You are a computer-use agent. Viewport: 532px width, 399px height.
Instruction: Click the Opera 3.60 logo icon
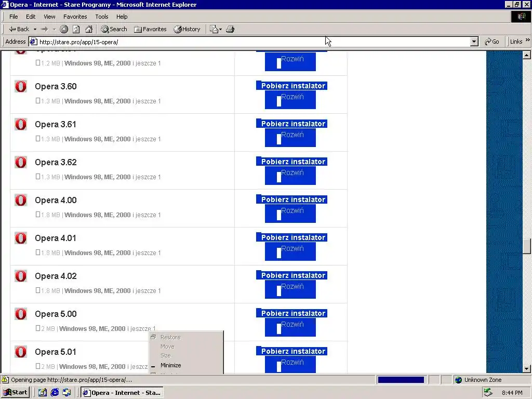coord(20,87)
